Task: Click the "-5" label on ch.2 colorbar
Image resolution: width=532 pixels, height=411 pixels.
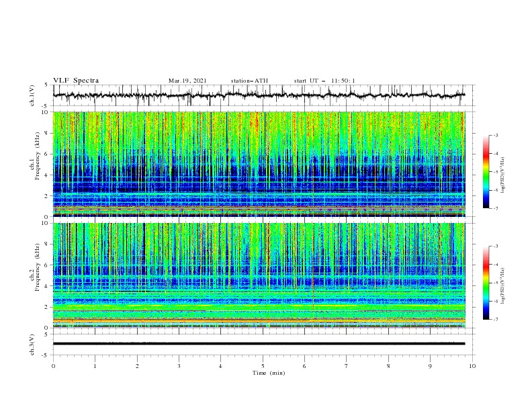Action: coord(495,283)
